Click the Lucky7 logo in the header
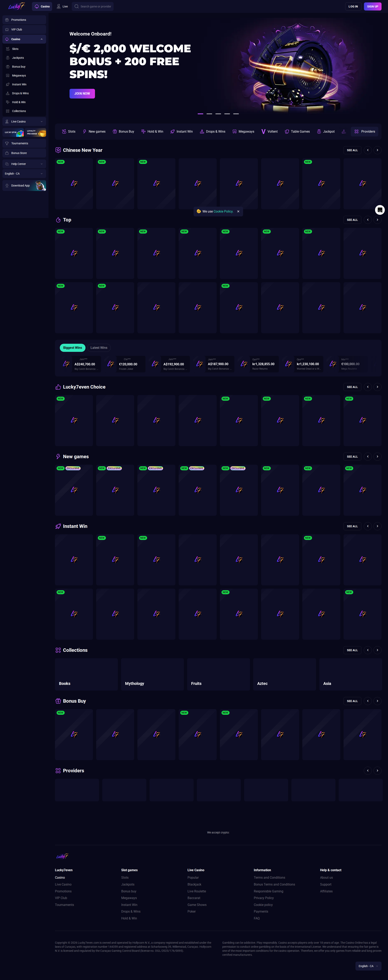 (16, 6)
